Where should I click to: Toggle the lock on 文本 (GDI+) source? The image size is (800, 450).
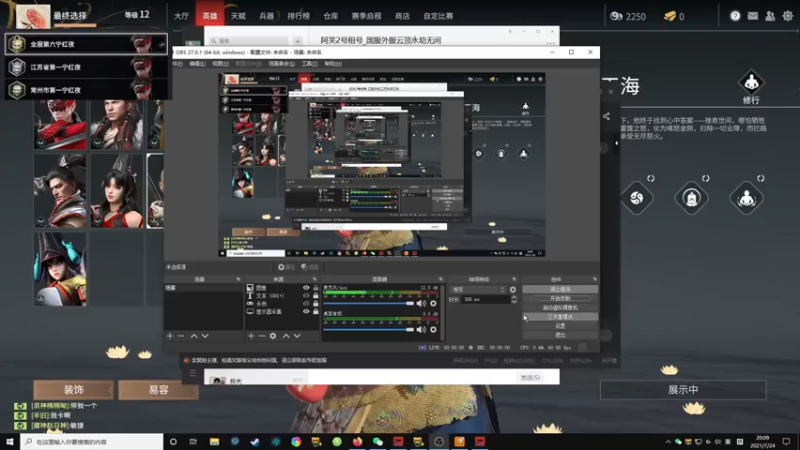315,295
